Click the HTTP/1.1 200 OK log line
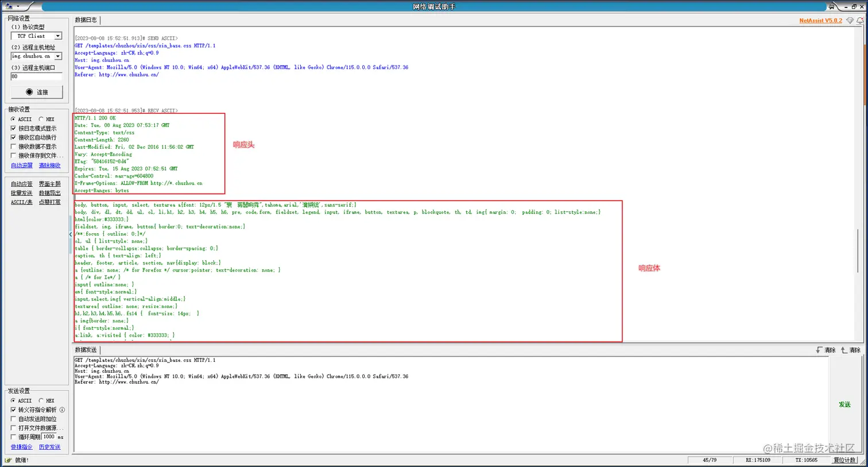Viewport: 868px width, 467px height. pyautogui.click(x=95, y=118)
